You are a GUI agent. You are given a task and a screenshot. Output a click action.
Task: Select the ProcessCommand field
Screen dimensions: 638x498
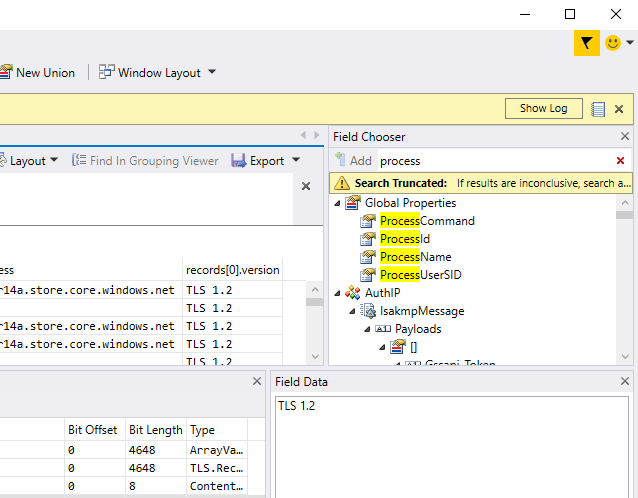click(427, 221)
